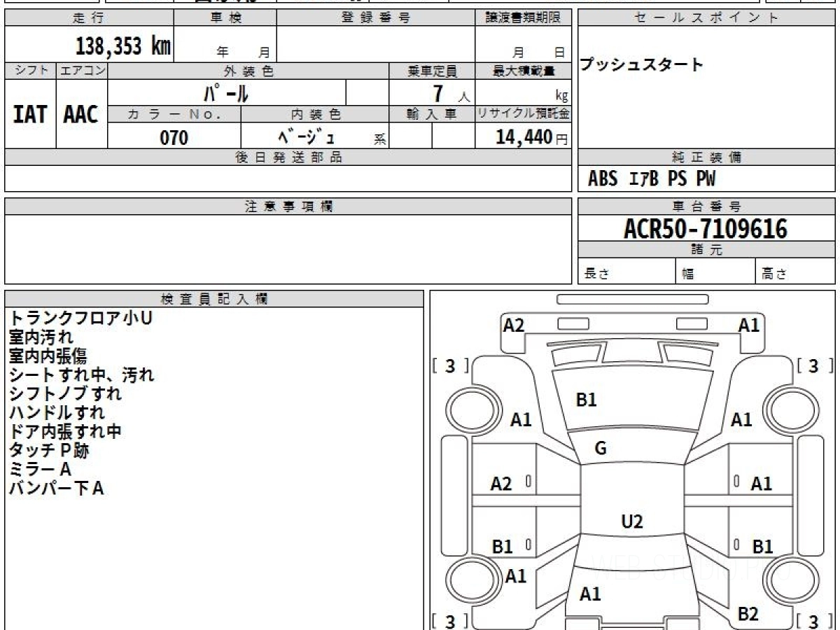Click the chassis number ACR50-7109616

click(706, 228)
